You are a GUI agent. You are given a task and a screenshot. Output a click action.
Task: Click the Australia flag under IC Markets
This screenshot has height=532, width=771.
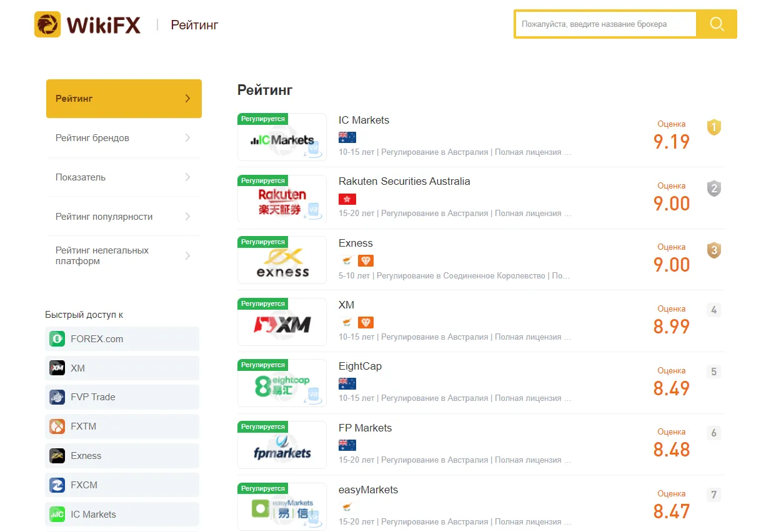(x=347, y=137)
